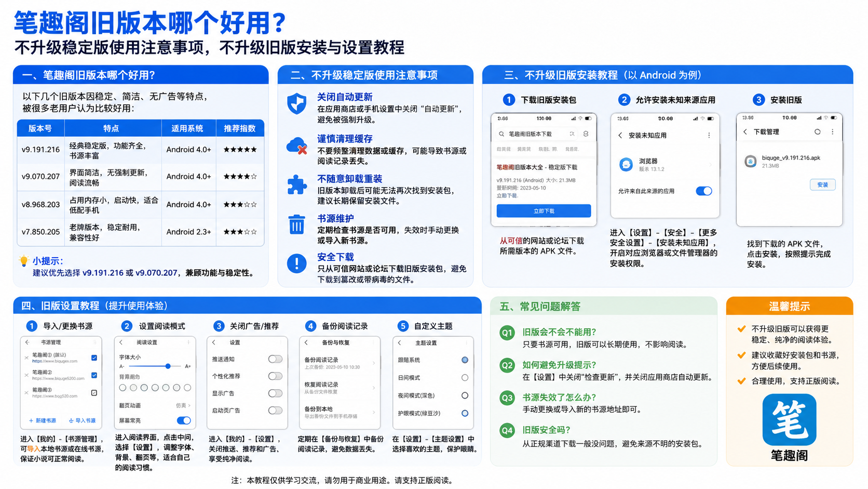Click the 笔趣阁 app logo icon
Screen dimensions: 868x489
(x=789, y=420)
